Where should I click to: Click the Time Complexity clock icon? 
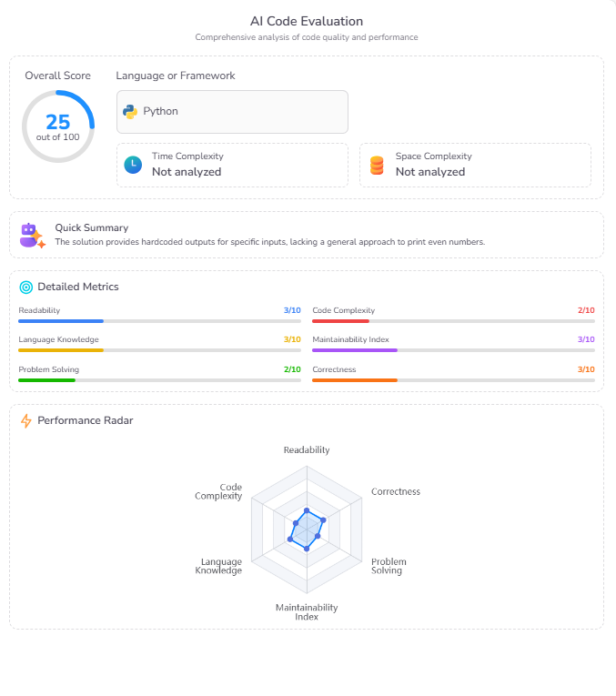point(133,165)
